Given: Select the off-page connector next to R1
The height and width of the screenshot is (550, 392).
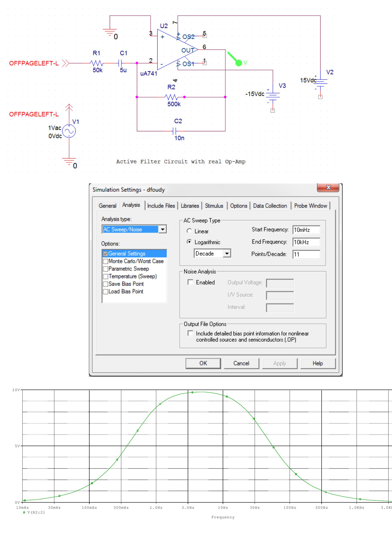Looking at the screenshot, I should pos(66,63).
